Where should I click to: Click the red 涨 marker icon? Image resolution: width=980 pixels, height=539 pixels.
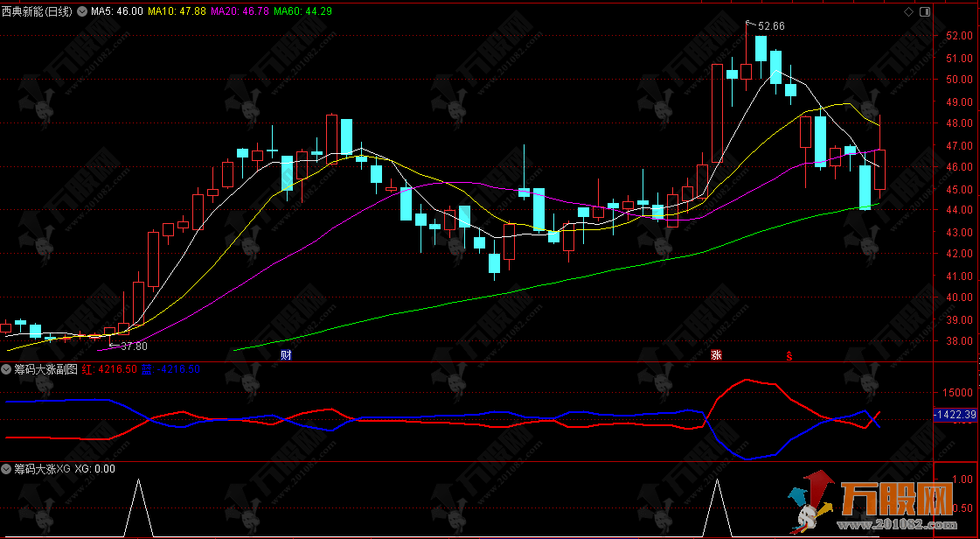(716, 355)
